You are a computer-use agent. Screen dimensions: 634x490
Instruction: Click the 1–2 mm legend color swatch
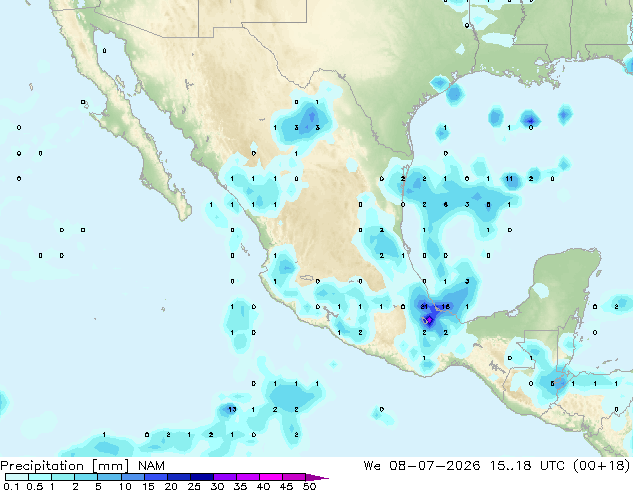tap(63, 477)
